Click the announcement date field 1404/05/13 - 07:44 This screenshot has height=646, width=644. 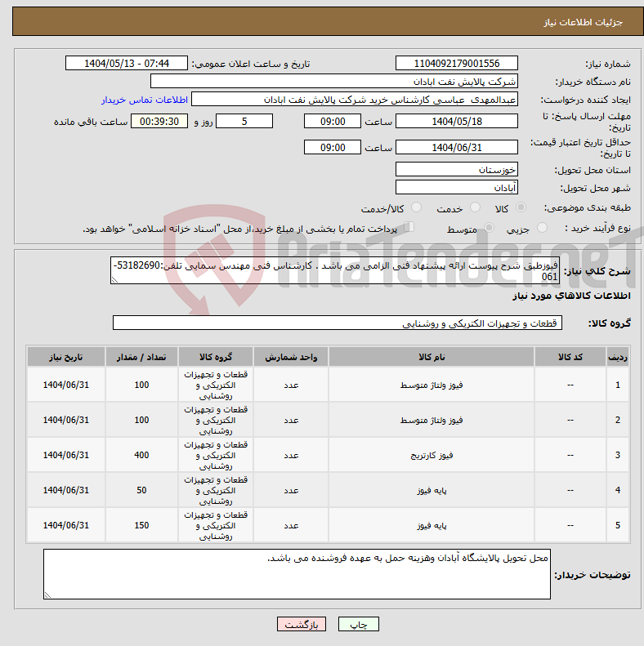pos(127,64)
